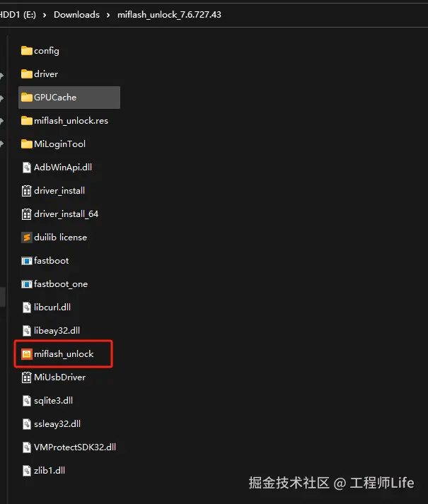Viewport: 428px width, 504px height.
Task: Select the libcurl.dll file name
Action: (52, 307)
